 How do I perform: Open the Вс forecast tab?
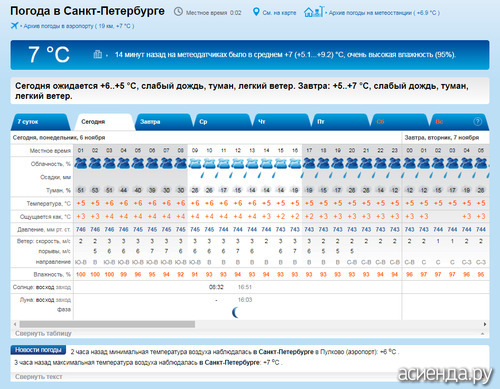coord(459,122)
